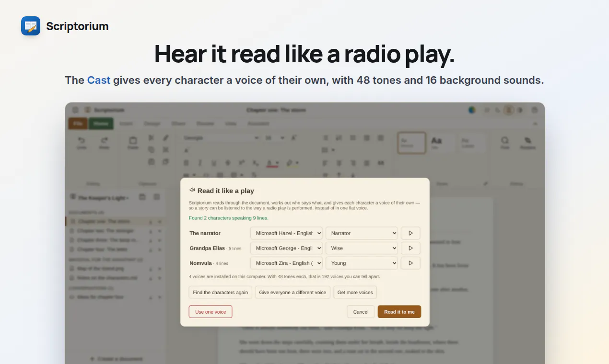Screen dimensions: 609x364
Task: Change Grandpa Elias's voice from Microsoft George
Action: point(286,248)
